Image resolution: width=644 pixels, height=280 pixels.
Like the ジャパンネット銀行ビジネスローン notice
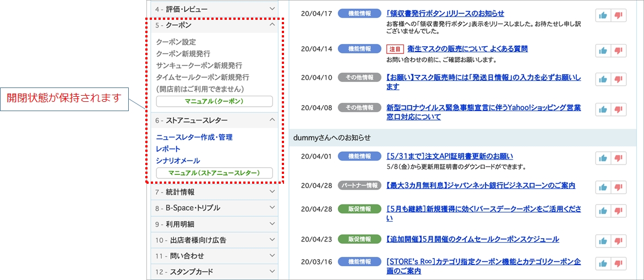pos(603,187)
